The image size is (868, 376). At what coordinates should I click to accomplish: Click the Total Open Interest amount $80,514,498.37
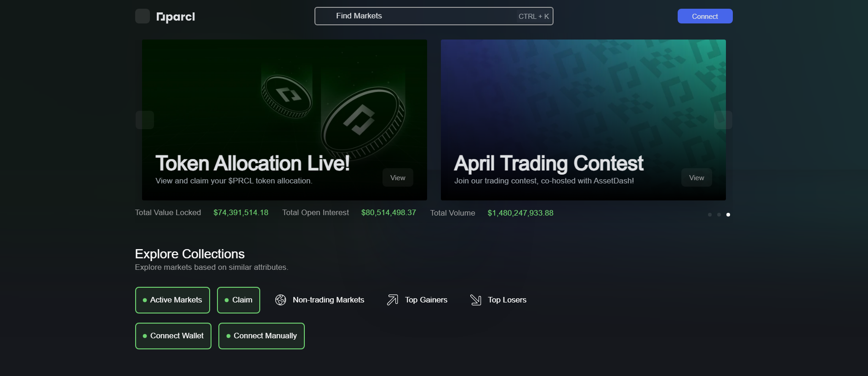tap(388, 213)
